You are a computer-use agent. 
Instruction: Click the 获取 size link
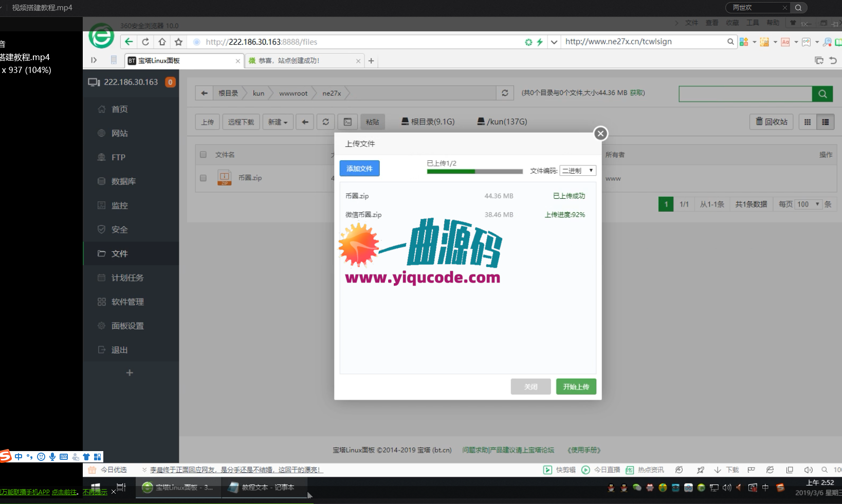tap(637, 93)
